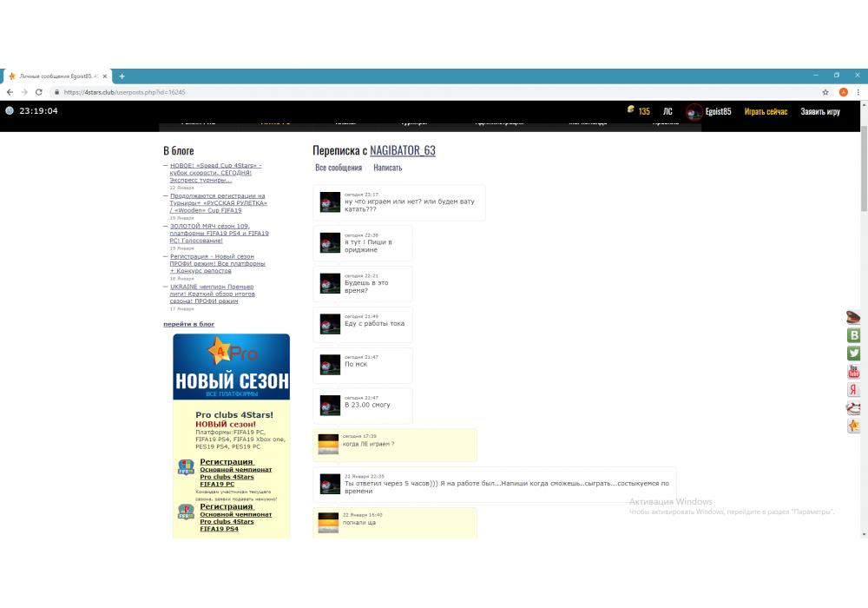
Task: Open 'Регистрация Основной чемпионат FIFA19 PS4' link
Action: pos(236,518)
